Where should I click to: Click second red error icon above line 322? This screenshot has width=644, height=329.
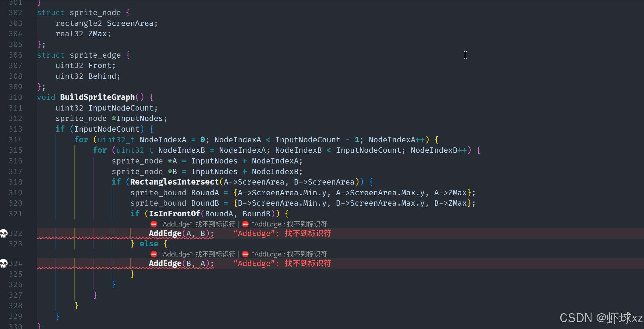coord(245,224)
